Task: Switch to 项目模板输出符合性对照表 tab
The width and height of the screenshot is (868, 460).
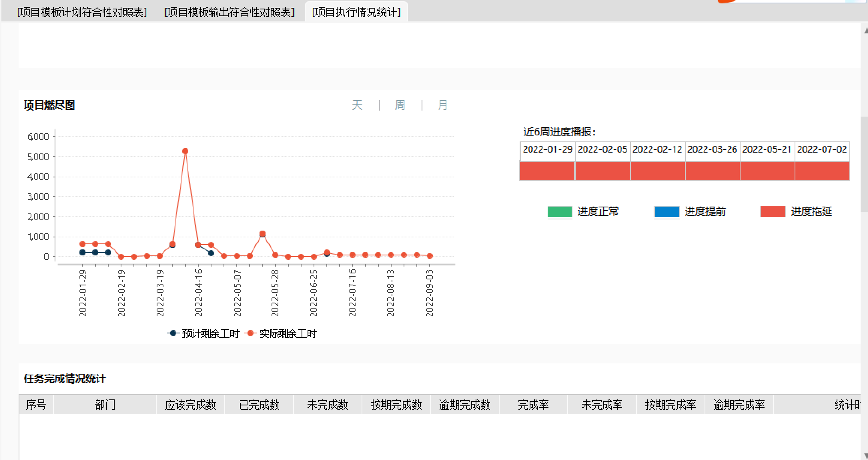Action: click(230, 13)
